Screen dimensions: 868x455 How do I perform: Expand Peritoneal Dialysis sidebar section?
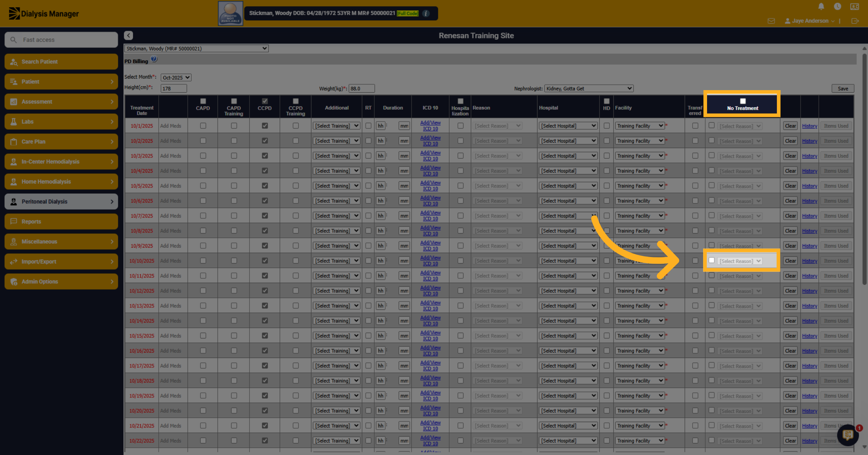61,202
